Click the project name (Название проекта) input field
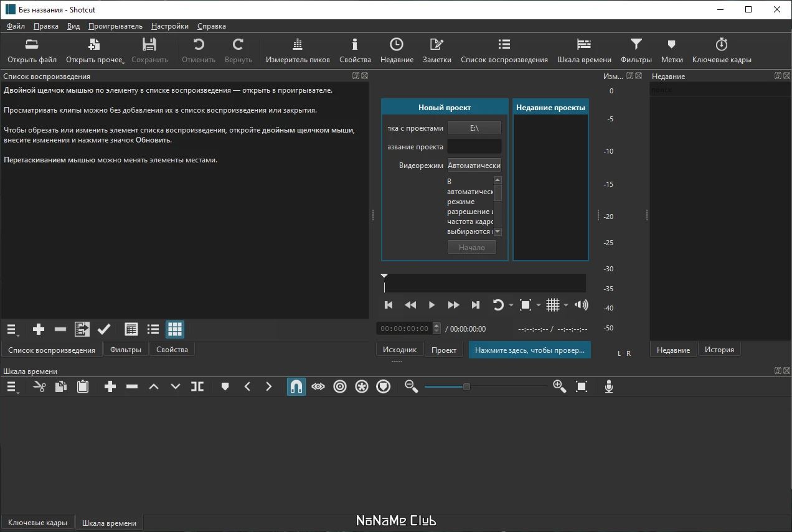Viewport: 792px width, 532px height. click(474, 147)
